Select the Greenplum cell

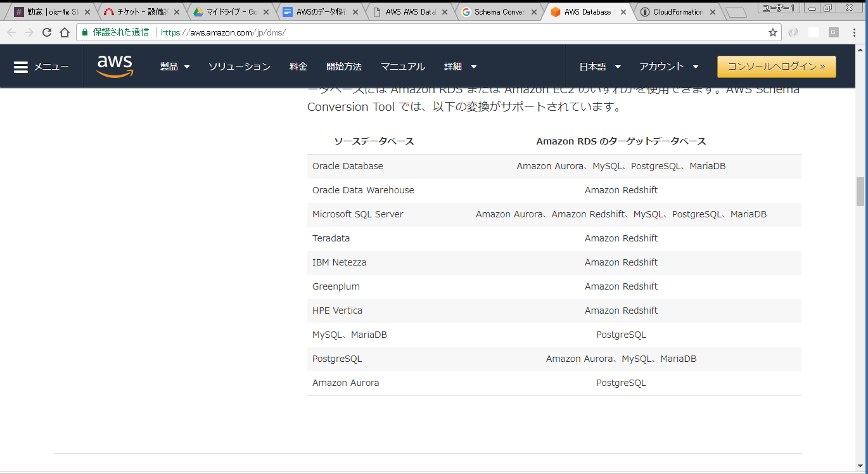(x=336, y=286)
